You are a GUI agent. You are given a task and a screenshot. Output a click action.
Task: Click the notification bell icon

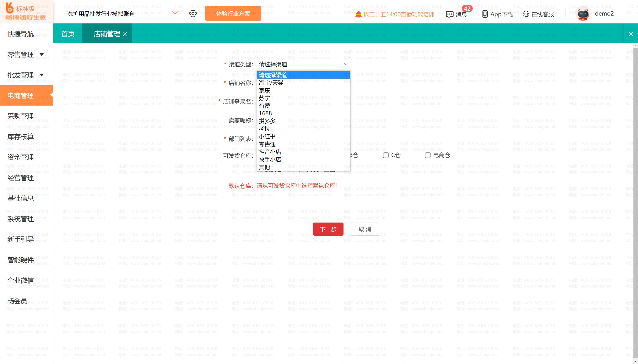pos(358,15)
